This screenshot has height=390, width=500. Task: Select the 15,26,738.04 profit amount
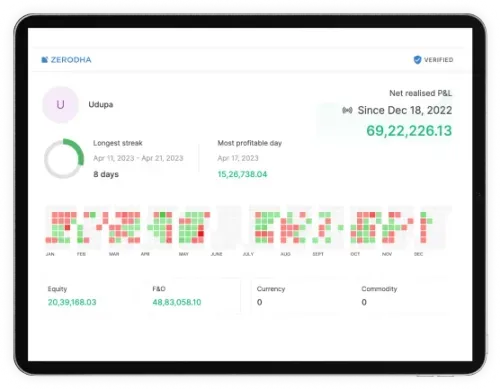242,174
